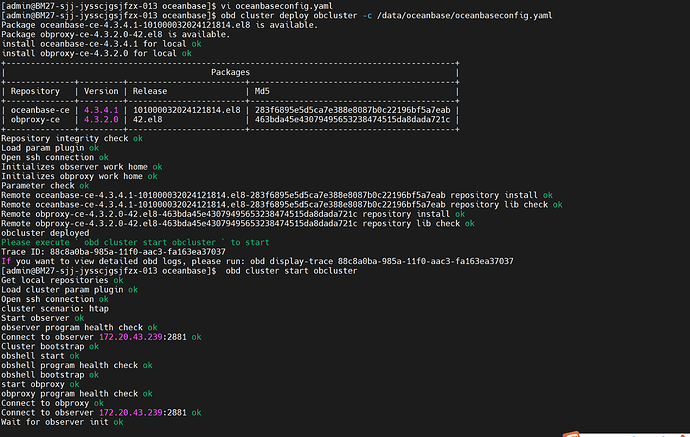
Task: Click 'obproxy program health check' line
Action: tap(77, 394)
